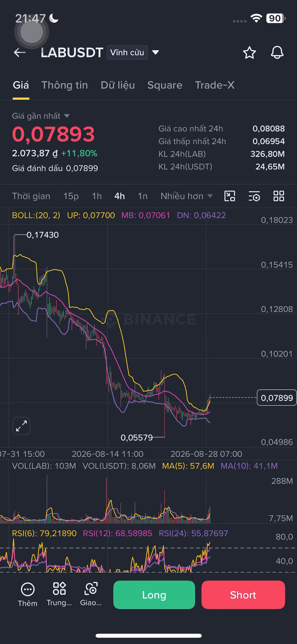Open the chart indicator settings icon
This screenshot has width=297, height=644.
click(x=254, y=196)
